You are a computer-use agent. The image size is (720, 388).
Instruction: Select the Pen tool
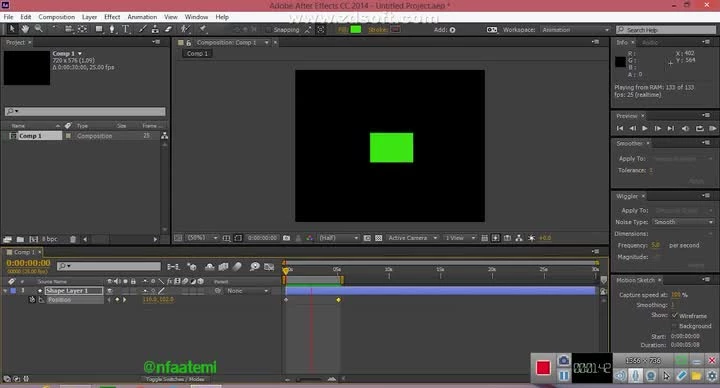(x=112, y=29)
